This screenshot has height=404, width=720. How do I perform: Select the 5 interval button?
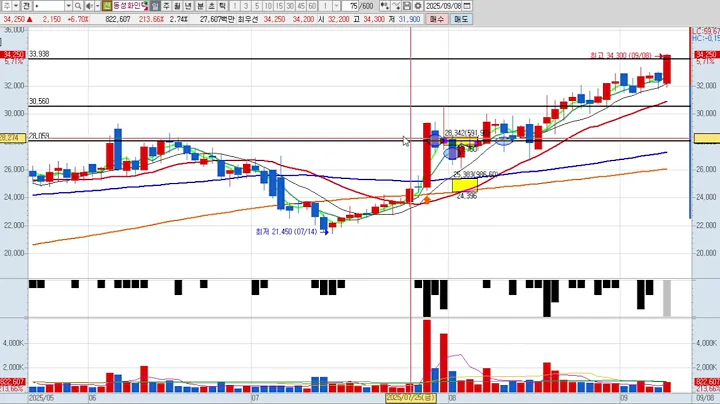pyautogui.click(x=257, y=6)
